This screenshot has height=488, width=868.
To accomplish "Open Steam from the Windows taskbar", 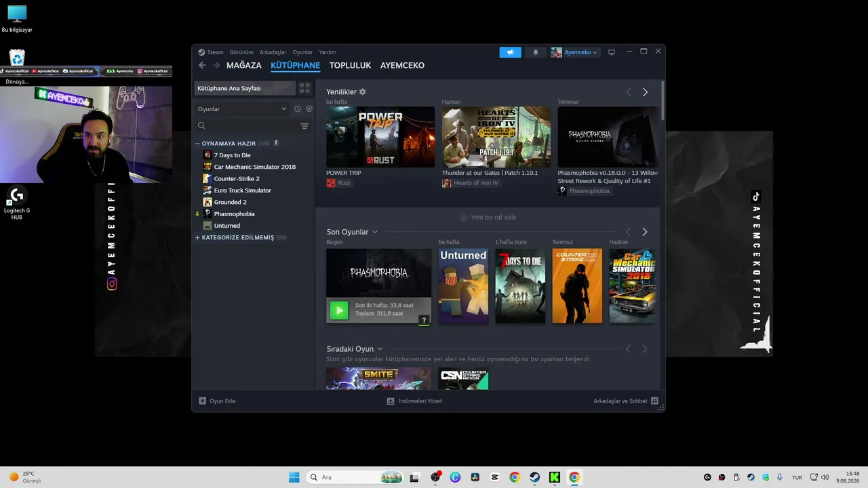I will [x=534, y=477].
